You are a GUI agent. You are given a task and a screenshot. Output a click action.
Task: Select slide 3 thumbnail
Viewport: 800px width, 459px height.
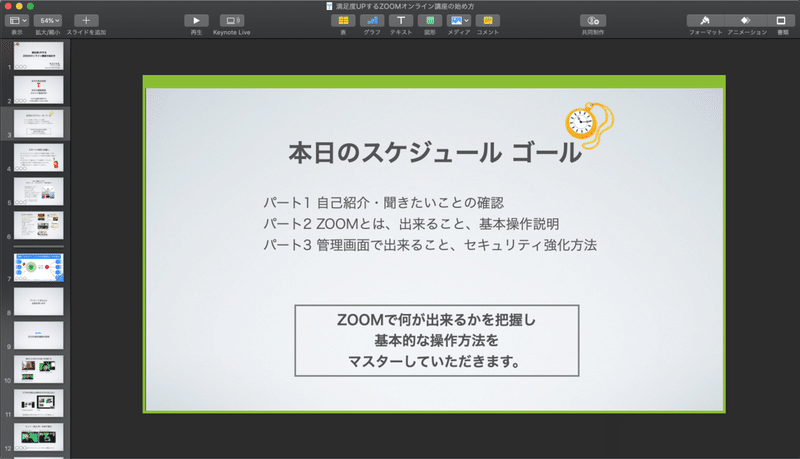[x=39, y=123]
